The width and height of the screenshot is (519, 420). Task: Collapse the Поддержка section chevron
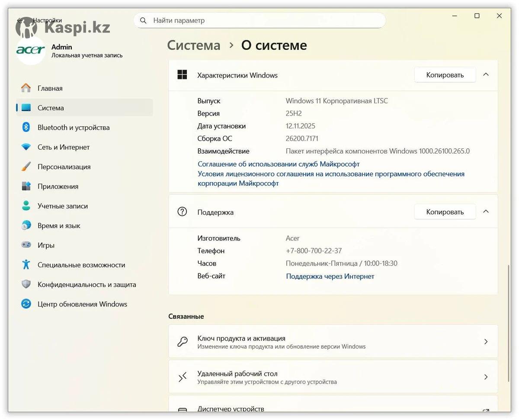486,212
